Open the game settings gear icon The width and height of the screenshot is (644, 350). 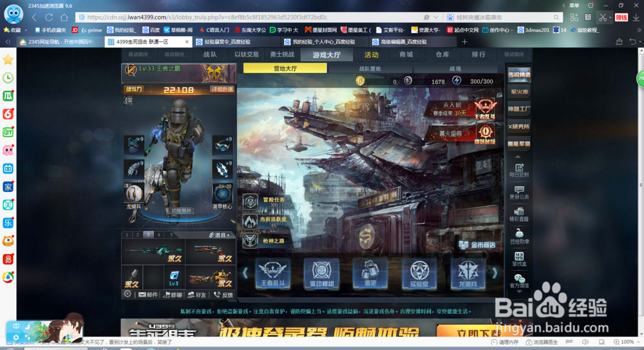pos(128,294)
